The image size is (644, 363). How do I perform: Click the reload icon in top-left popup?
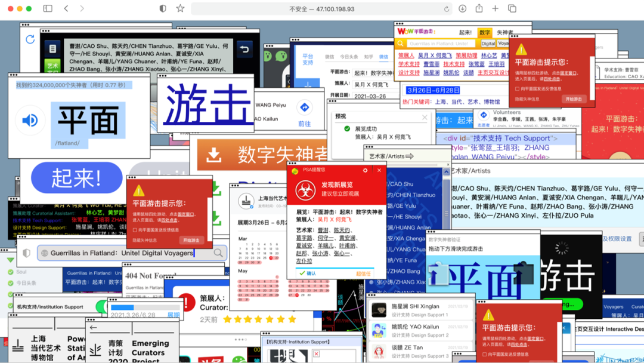coord(30,40)
